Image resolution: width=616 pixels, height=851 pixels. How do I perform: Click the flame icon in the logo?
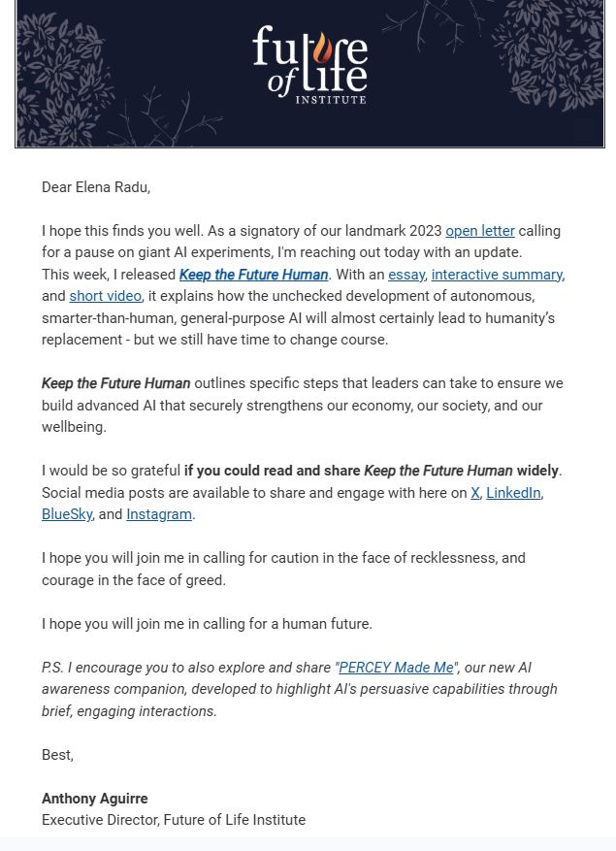click(x=321, y=50)
